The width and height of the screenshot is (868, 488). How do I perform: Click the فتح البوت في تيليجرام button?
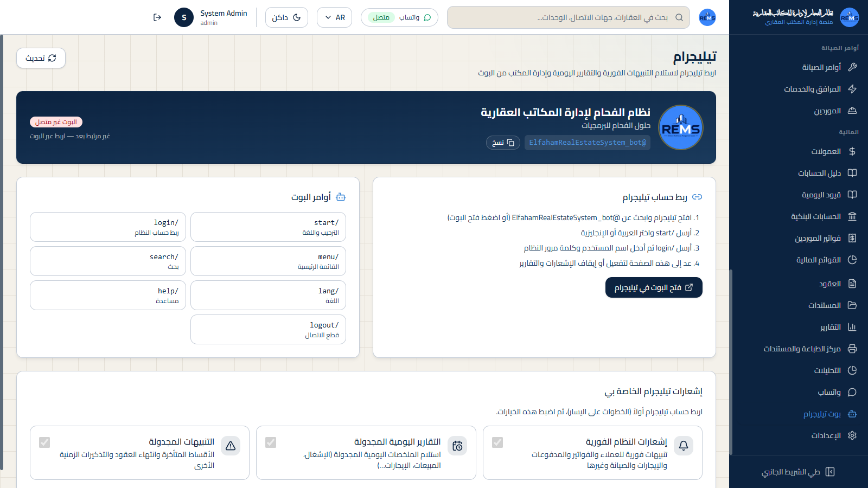click(x=654, y=287)
